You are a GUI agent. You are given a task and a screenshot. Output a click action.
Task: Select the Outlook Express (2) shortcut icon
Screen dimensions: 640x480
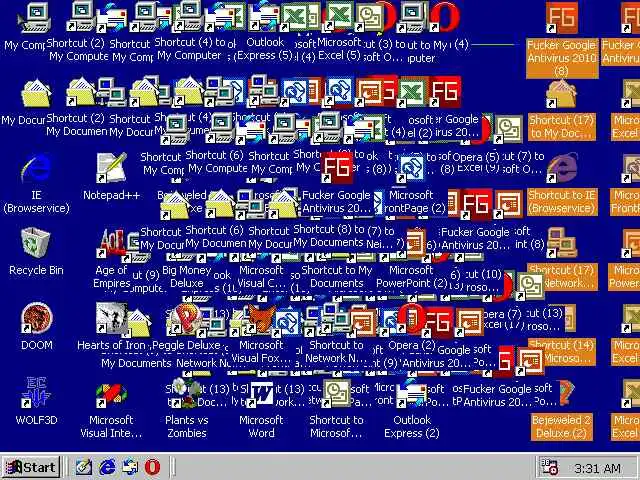[x=411, y=393]
